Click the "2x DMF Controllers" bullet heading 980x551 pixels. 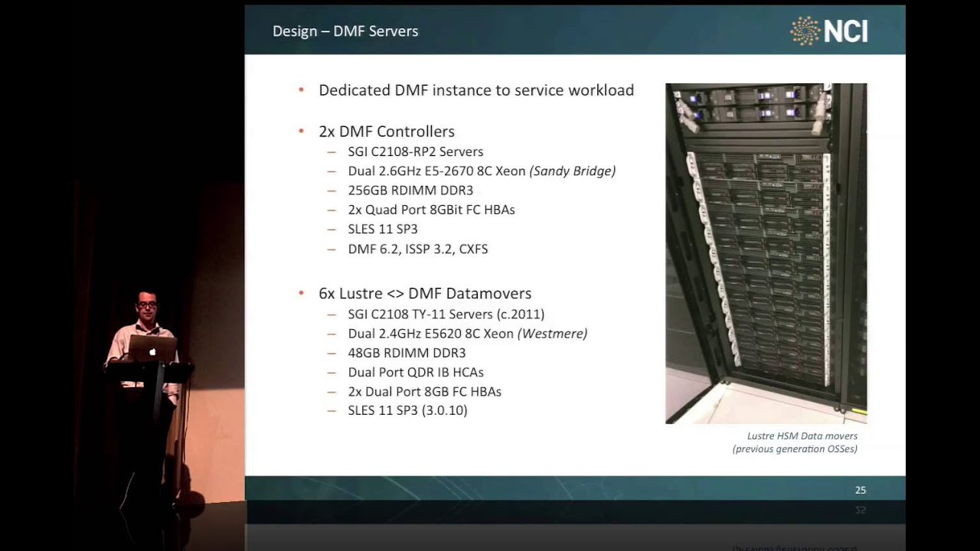[387, 132]
